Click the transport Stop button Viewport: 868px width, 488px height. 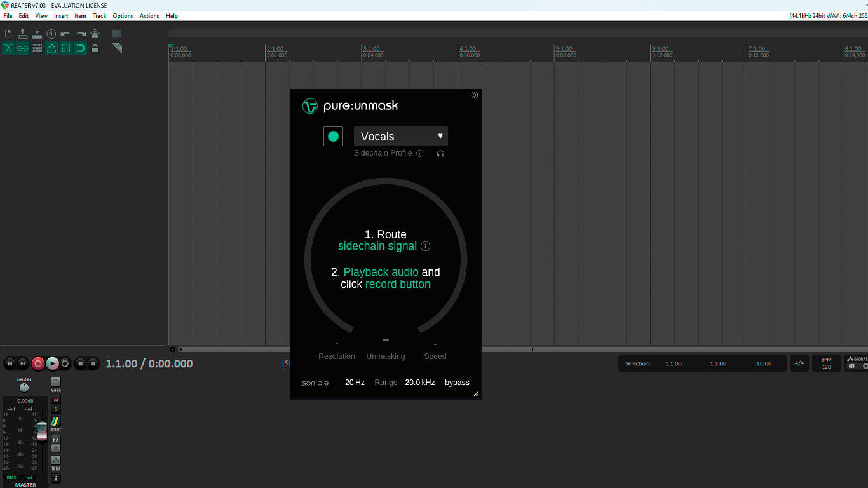(x=80, y=363)
